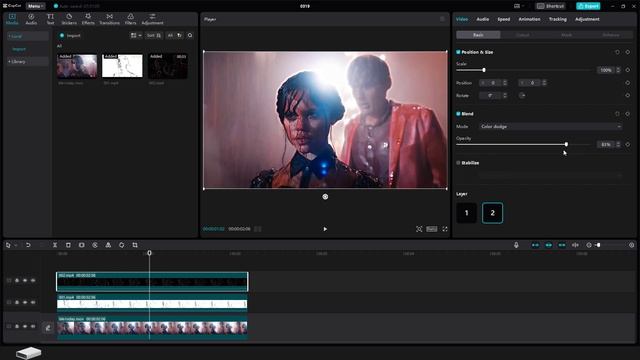Screen dimensions: 640x360
Task: Click the Reverse icon in timeline toolbar
Action: pos(95,245)
